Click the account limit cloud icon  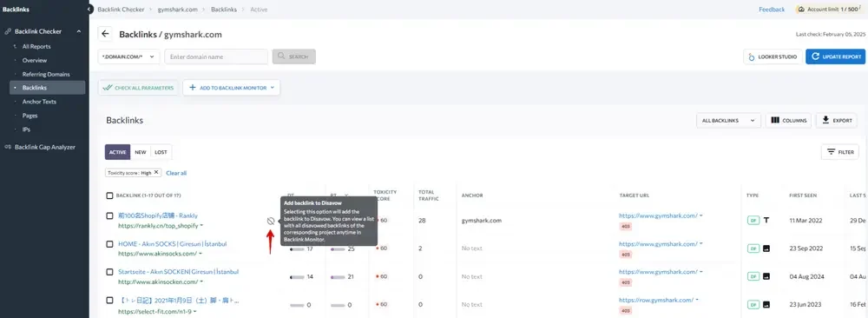coord(801,10)
